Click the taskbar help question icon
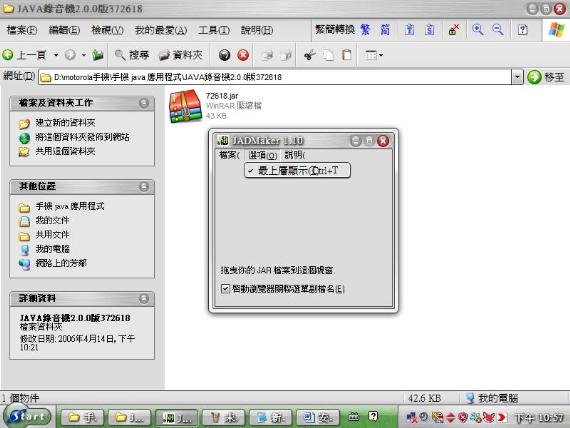 pyautogui.click(x=373, y=416)
